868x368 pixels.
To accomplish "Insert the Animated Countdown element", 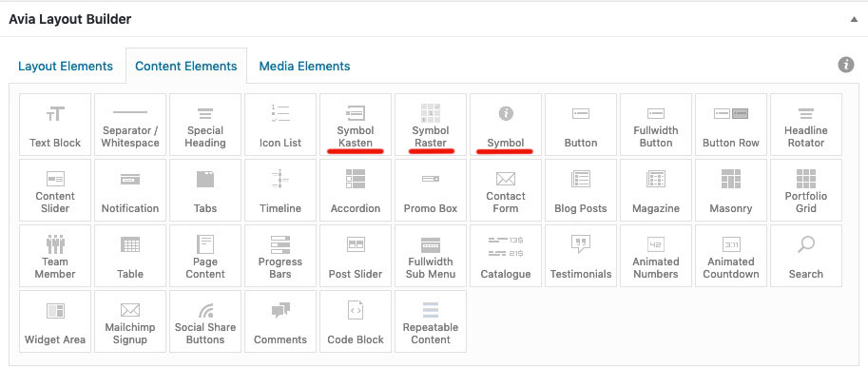I will point(731,256).
